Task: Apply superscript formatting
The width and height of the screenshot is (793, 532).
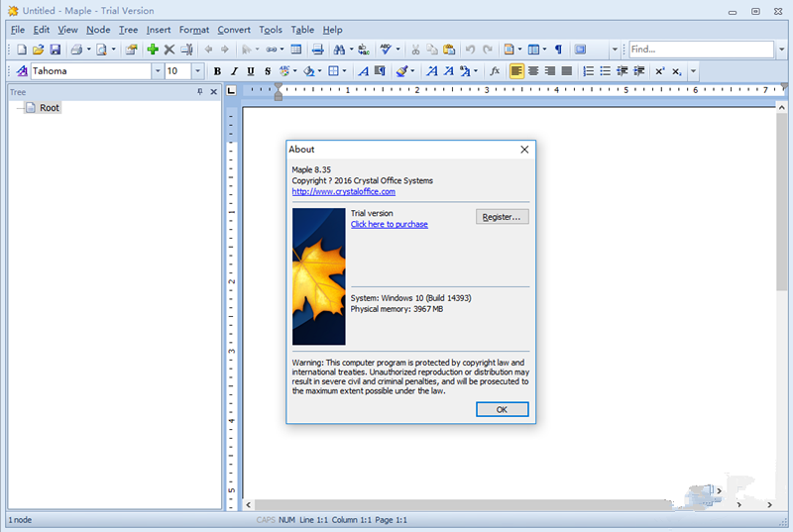Action: click(660, 71)
